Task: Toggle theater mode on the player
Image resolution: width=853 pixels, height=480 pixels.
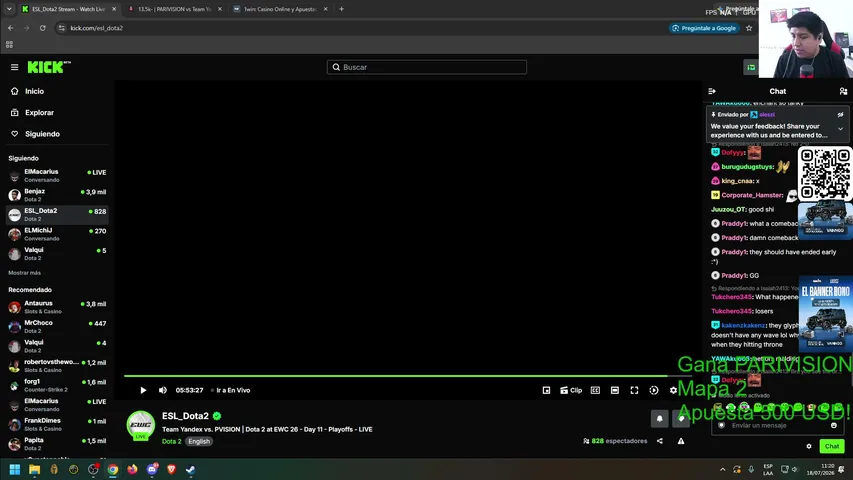Action: point(615,390)
